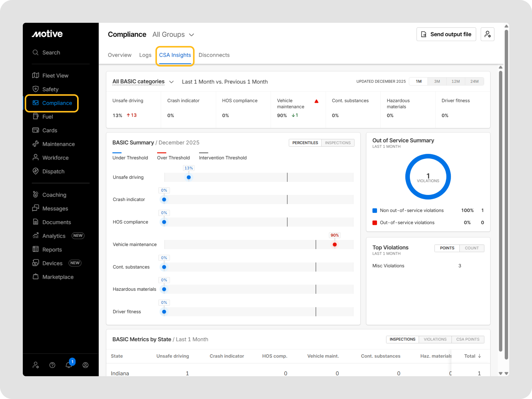The height and width of the screenshot is (399, 532).
Task: Sort by Total column arrow
Action: (x=479, y=356)
